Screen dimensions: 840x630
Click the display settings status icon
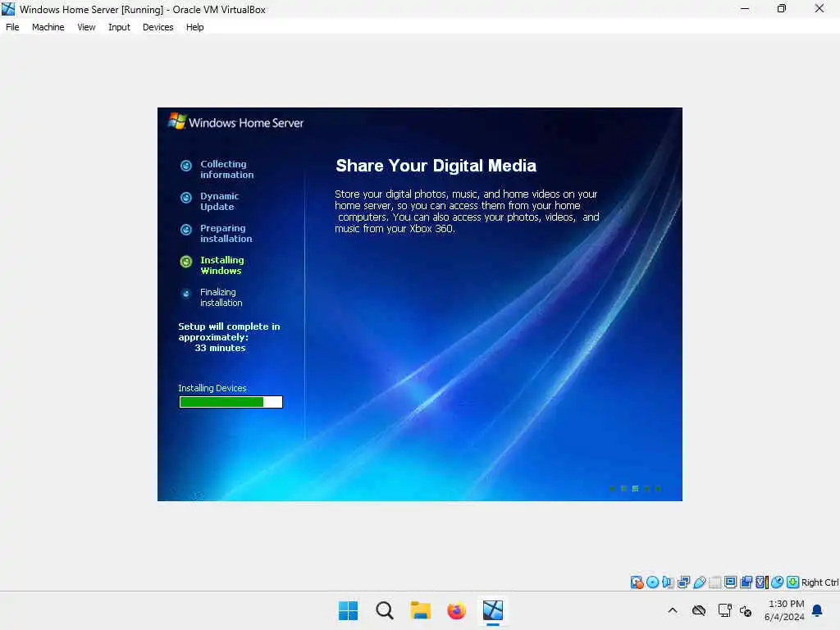tap(730, 582)
